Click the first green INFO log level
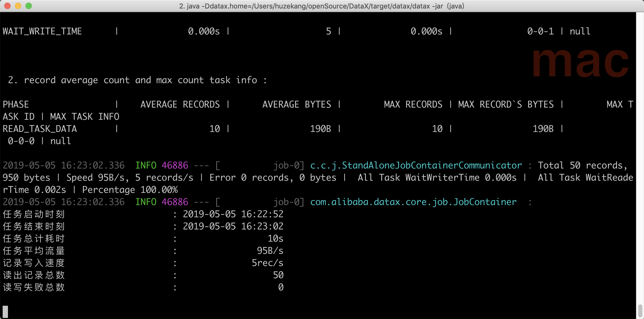 click(x=146, y=165)
